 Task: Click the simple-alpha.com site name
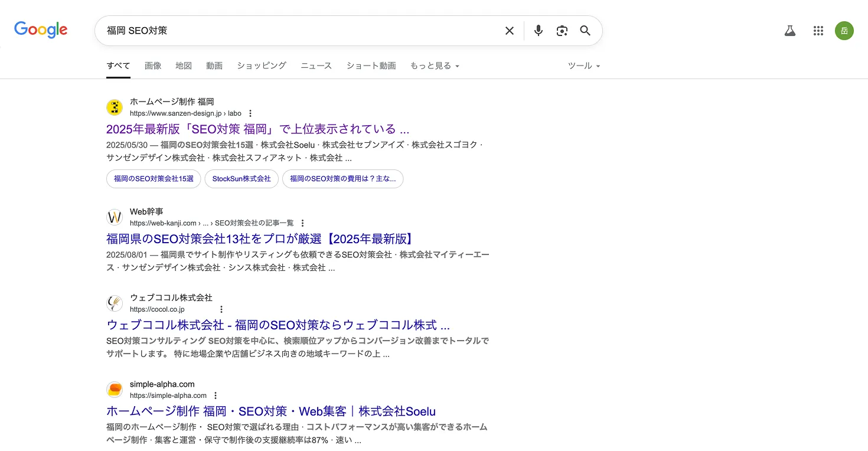162,384
